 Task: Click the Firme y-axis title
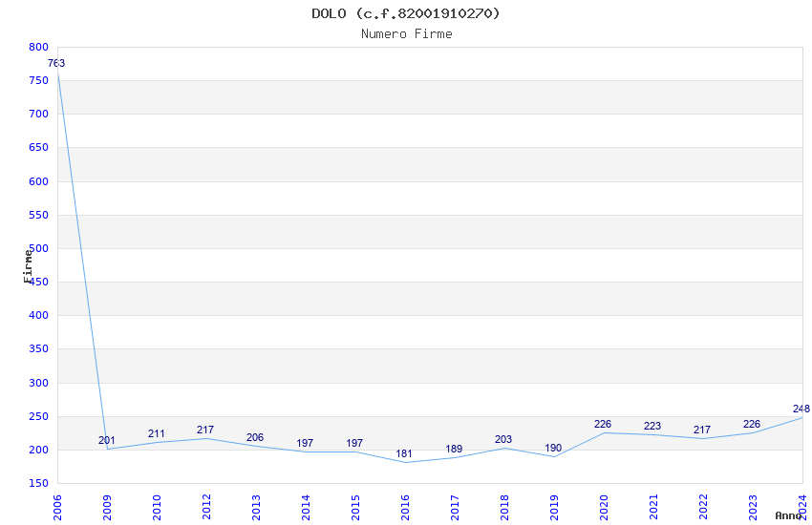click(28, 266)
